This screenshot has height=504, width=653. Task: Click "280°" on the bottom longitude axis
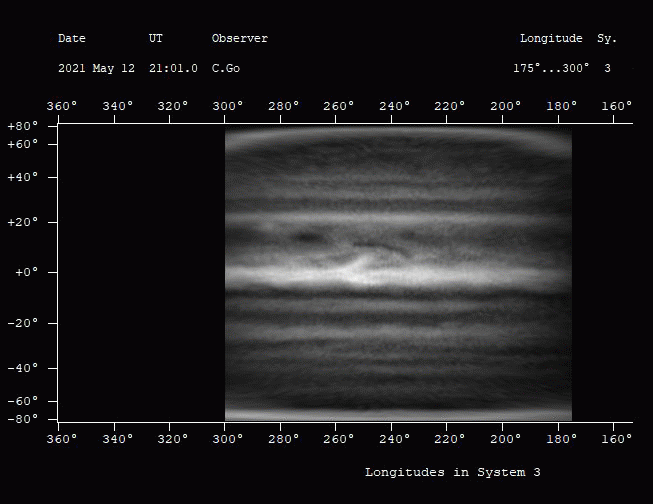coord(284,439)
